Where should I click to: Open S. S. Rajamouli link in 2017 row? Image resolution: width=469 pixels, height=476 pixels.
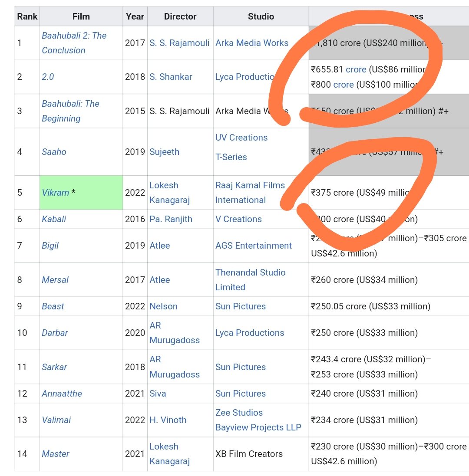pyautogui.click(x=179, y=43)
